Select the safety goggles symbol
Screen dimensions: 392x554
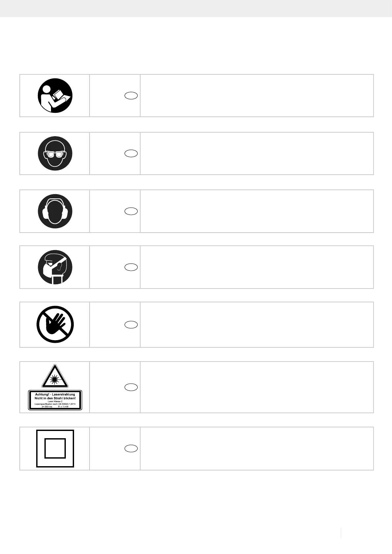pos(55,154)
